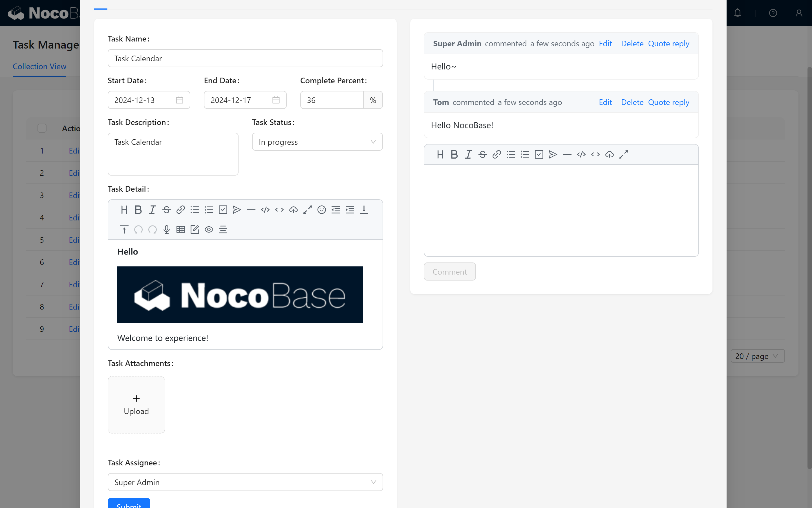Image resolution: width=812 pixels, height=508 pixels.
Task: Click the upload icon in Task Detail toolbar
Action: tap(293, 210)
